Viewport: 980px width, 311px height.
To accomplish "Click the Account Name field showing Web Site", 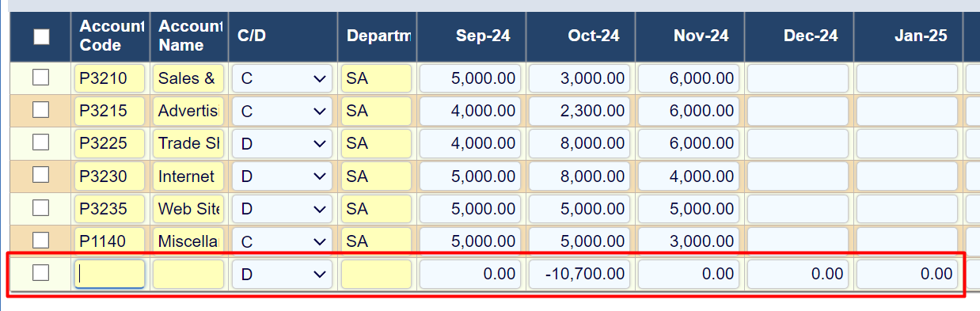I will click(189, 209).
